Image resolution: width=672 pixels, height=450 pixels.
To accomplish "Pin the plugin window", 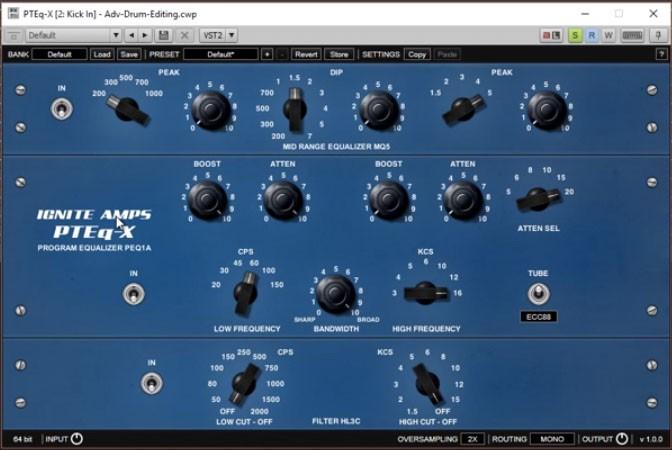I will coord(658,35).
